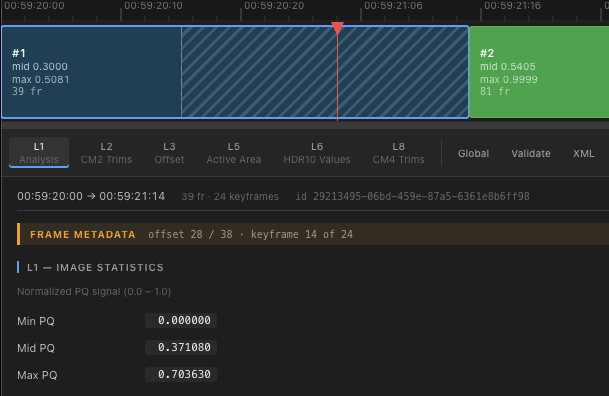Image resolution: width=609 pixels, height=396 pixels.
Task: Click 'offset 28 / 38 · keyframe 14 of 24' text
Action: tap(251, 234)
